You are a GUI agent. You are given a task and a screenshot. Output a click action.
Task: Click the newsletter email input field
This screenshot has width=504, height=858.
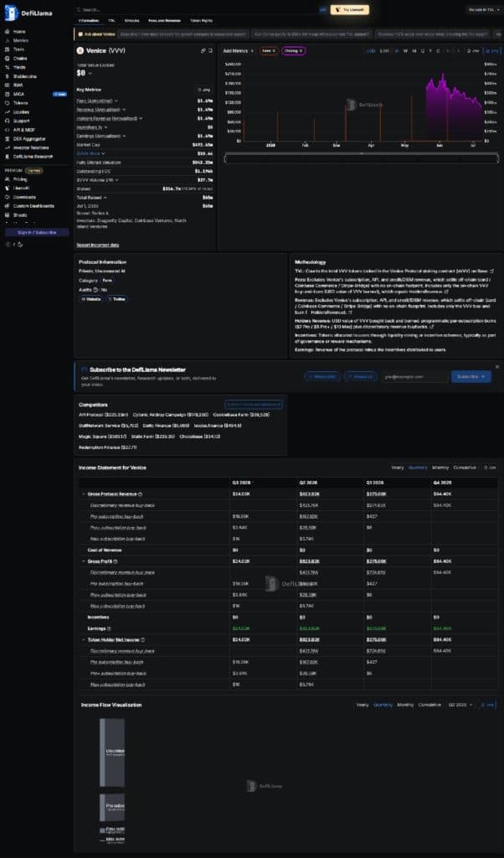414,376
